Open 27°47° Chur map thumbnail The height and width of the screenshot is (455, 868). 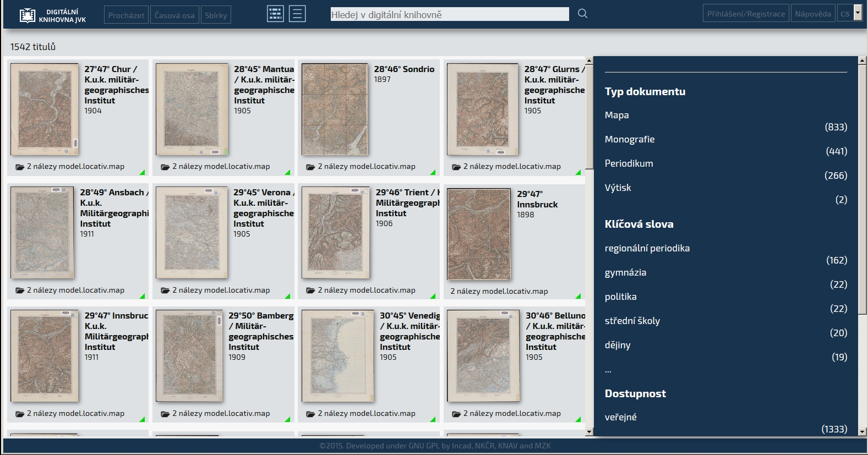coord(45,109)
